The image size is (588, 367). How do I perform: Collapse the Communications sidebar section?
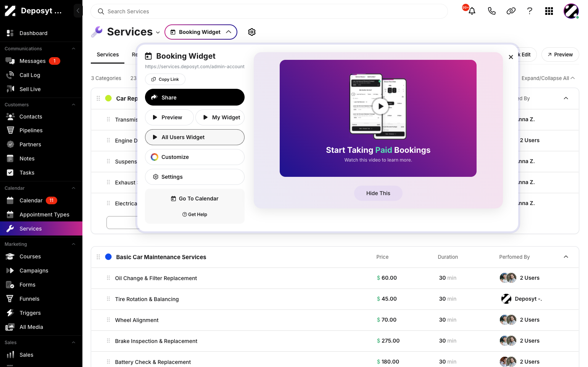point(74,49)
